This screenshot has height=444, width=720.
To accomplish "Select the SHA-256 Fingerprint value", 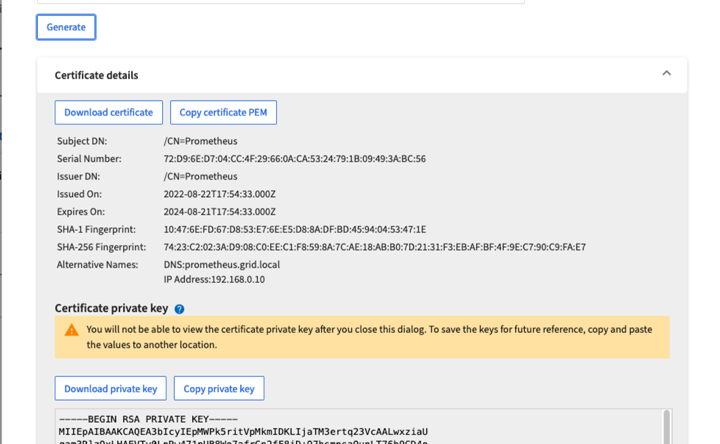I will pos(375,247).
